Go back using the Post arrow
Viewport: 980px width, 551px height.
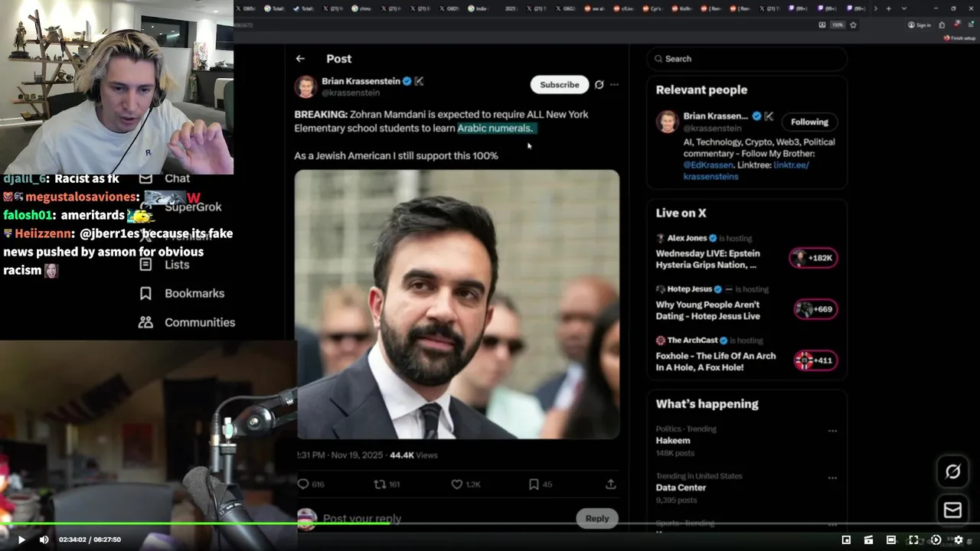[x=300, y=58]
